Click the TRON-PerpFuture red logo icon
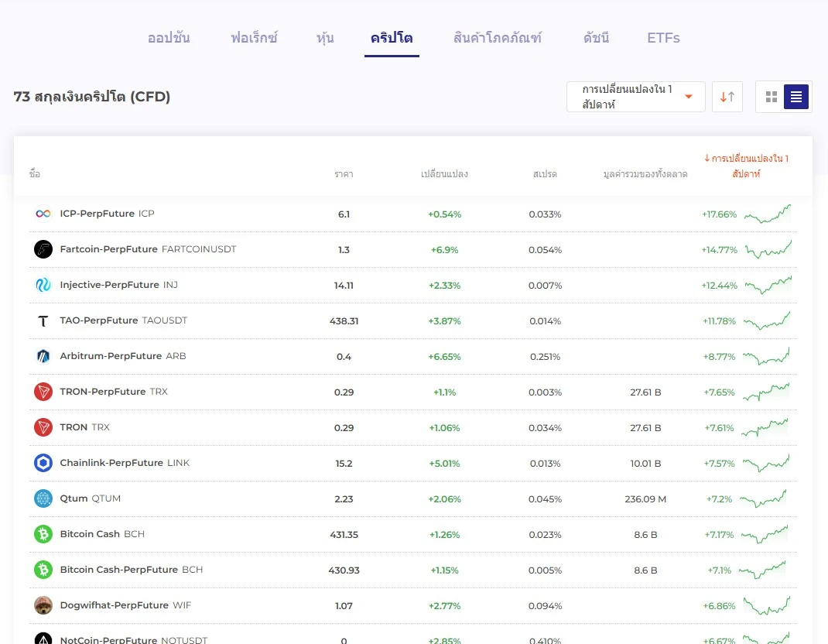The width and height of the screenshot is (828, 644). tap(43, 392)
